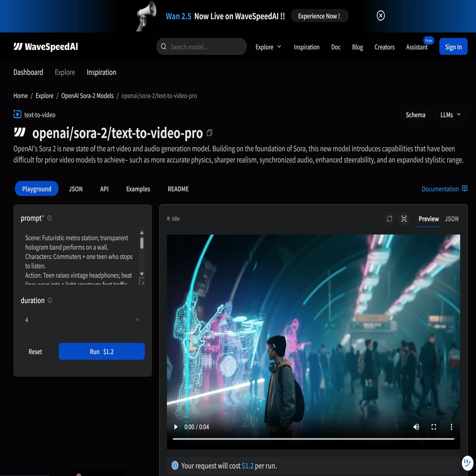
Task: Open the Examples tab
Action: coord(138,189)
